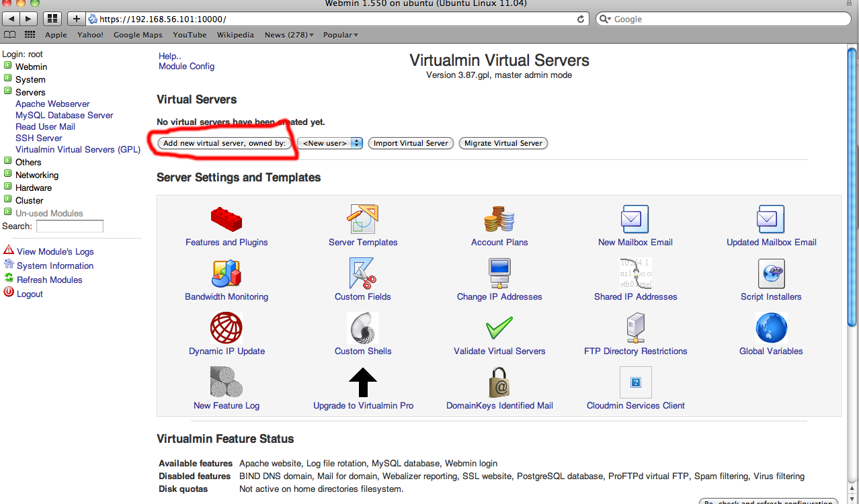Open YouTube bookmark in bookmarks bar

coord(190,35)
